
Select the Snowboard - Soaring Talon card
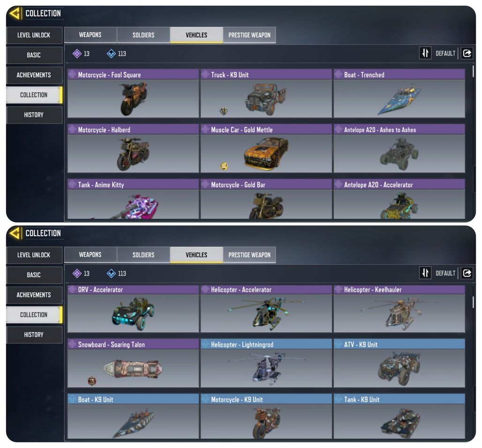[133, 363]
